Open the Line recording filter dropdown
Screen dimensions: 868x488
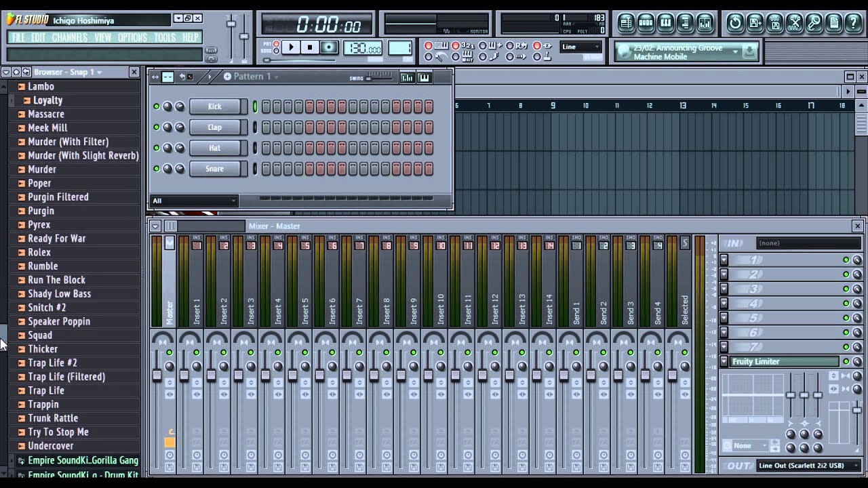click(580, 47)
